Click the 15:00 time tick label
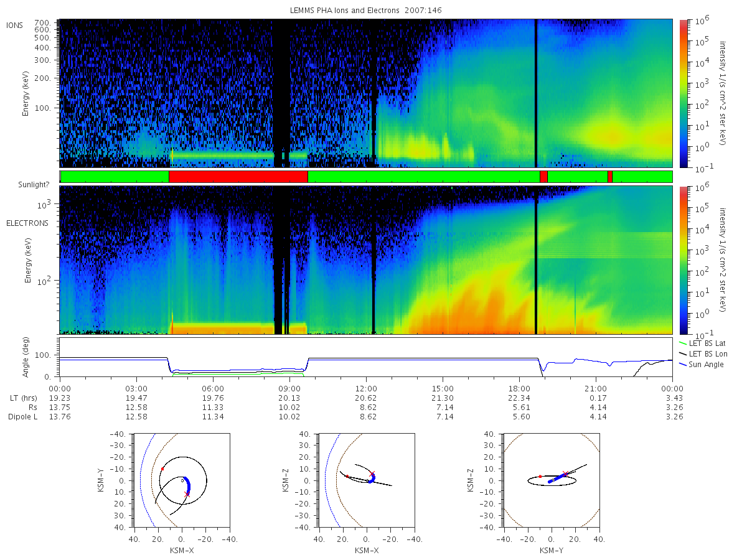The height and width of the screenshot is (560, 747). (x=443, y=388)
